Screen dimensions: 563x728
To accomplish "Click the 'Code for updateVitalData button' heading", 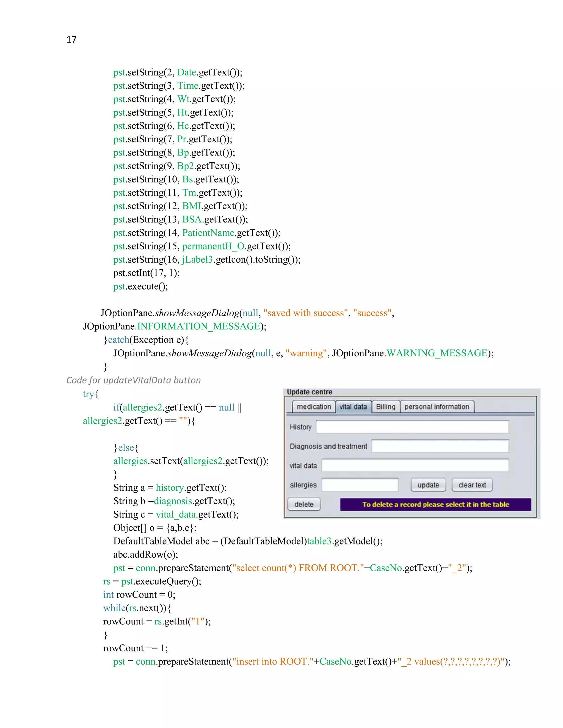I will tap(133, 380).
